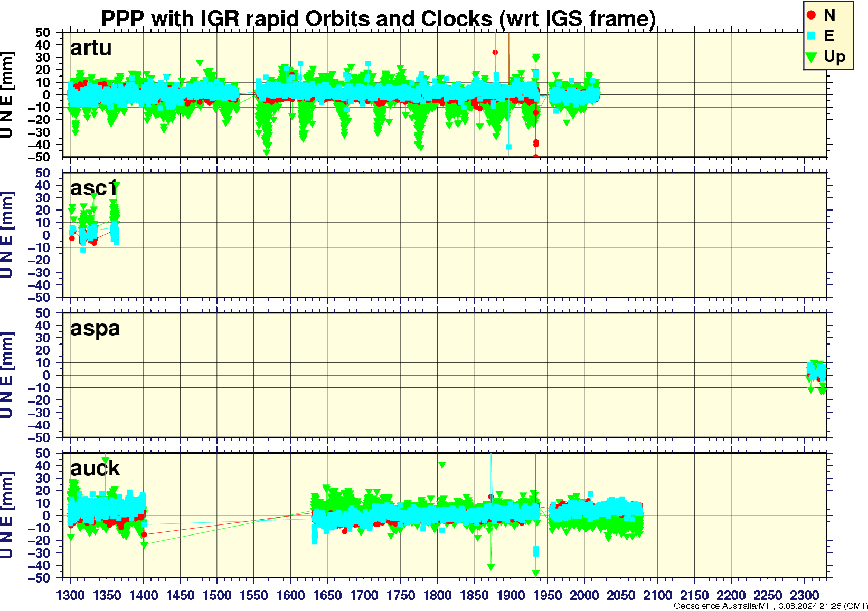The height and width of the screenshot is (611, 868).
Task: Click the red N outlier near 34 mm in artu
Action: (x=495, y=52)
